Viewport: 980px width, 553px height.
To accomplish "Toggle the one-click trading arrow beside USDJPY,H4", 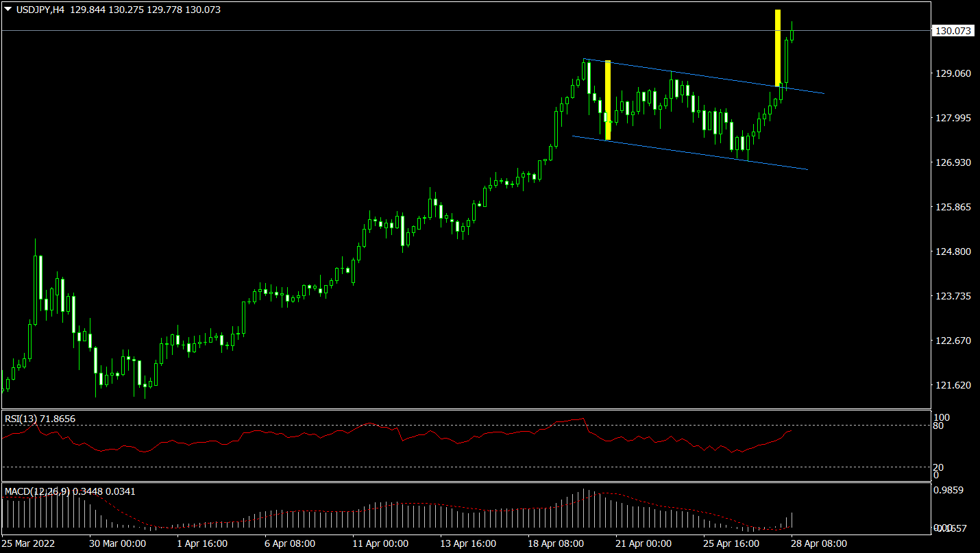I will point(8,10).
